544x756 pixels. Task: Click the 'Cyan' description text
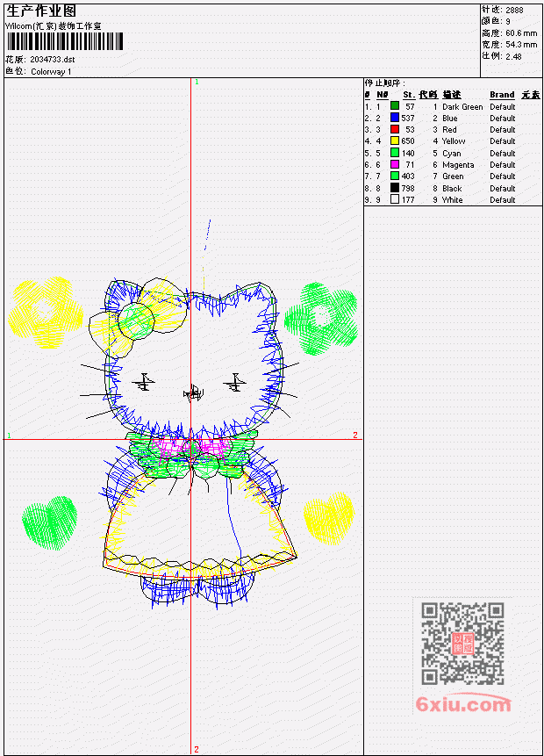coord(452,154)
